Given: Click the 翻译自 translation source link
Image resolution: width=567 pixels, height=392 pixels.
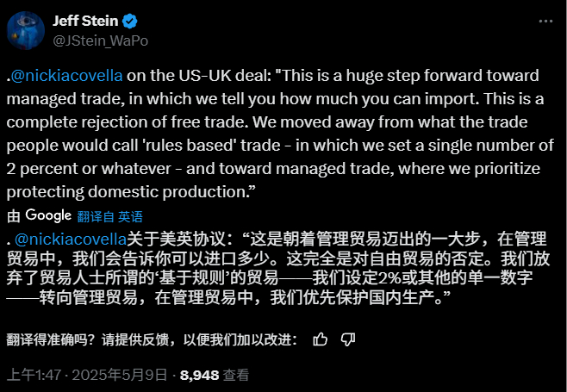Looking at the screenshot, I should click(96, 216).
